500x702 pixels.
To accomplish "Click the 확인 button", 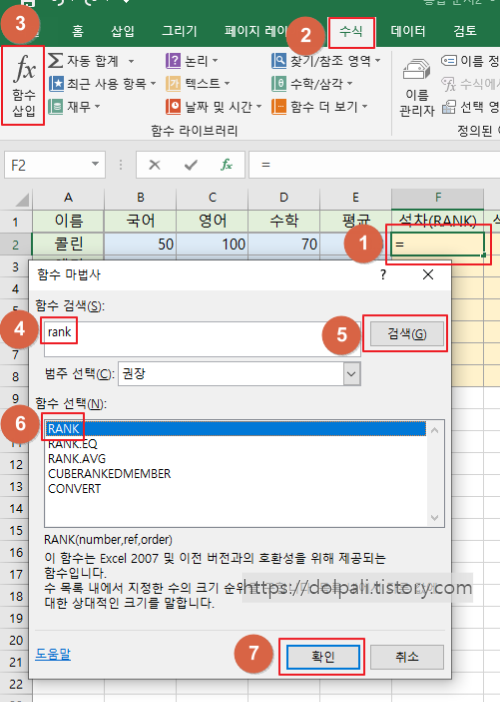I will coord(323,657).
